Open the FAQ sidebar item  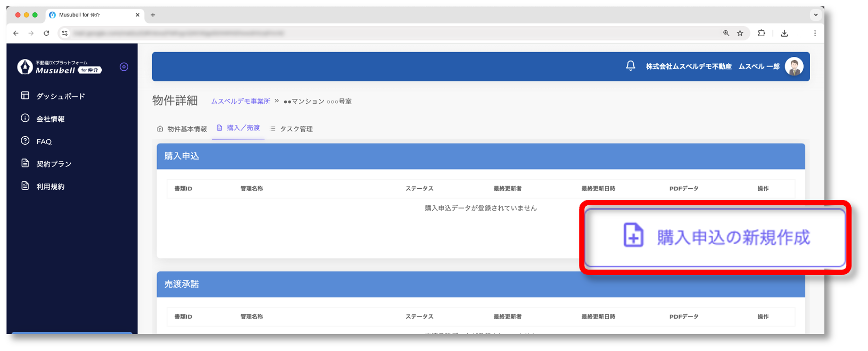(44, 141)
